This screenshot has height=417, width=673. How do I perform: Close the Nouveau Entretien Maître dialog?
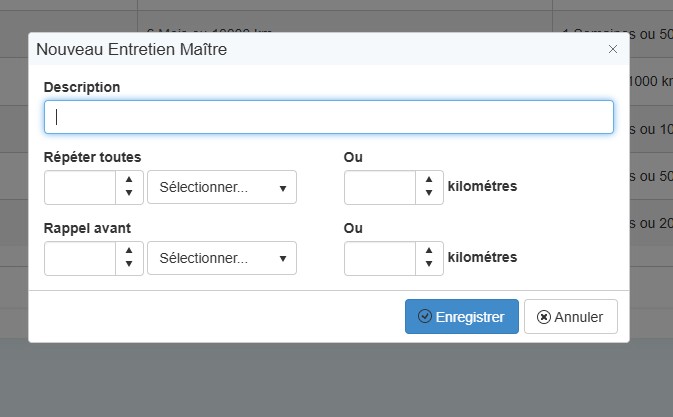pos(613,48)
